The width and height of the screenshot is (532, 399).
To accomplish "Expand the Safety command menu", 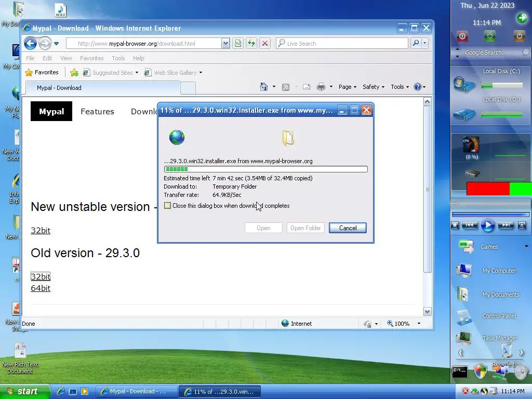I will (373, 87).
